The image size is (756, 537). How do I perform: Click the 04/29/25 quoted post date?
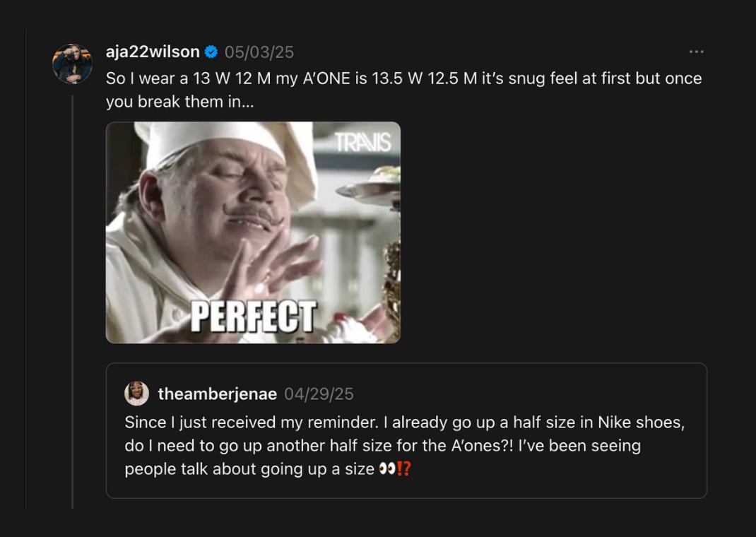319,394
